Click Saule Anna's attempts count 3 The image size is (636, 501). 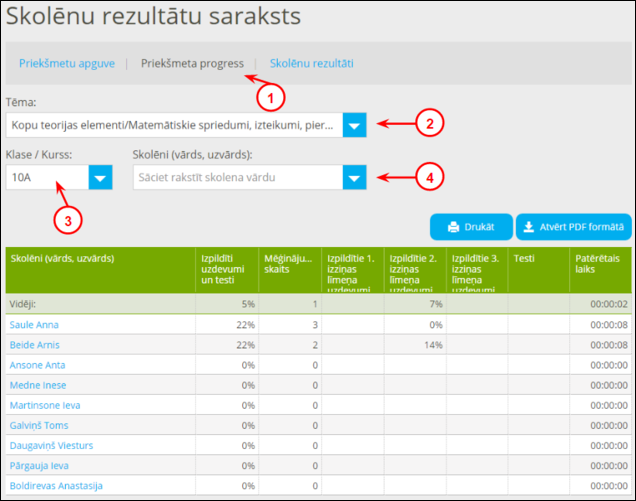(x=315, y=325)
